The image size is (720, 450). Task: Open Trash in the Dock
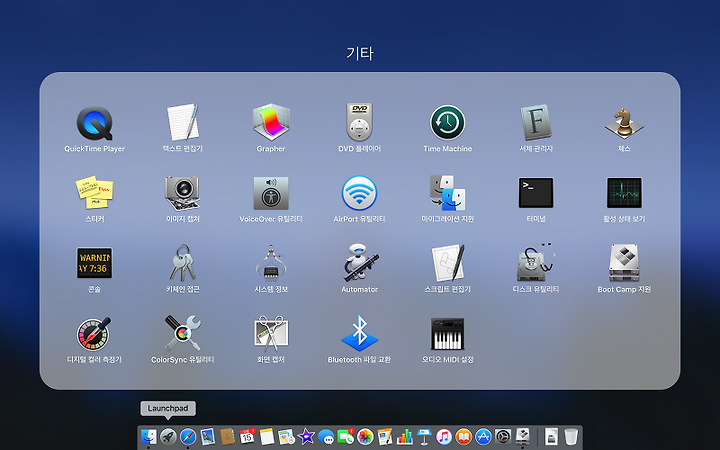pyautogui.click(x=571, y=437)
